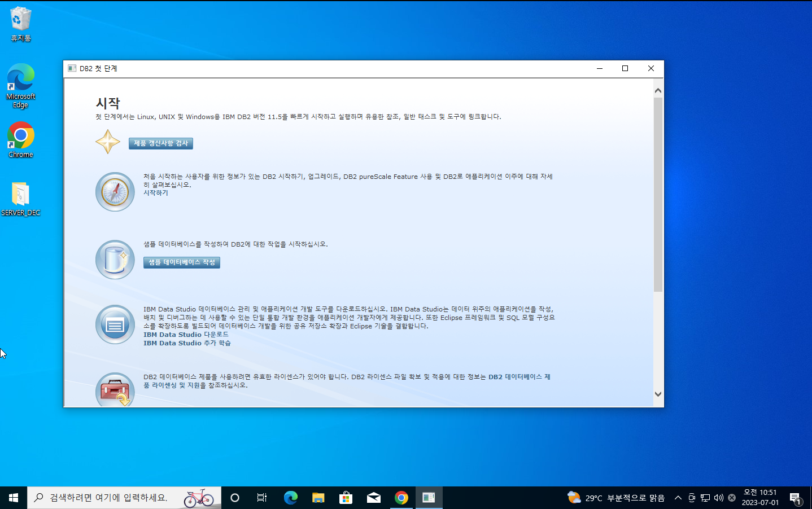812x509 pixels.
Task: Open File Explorer from taskbar
Action: click(x=318, y=498)
